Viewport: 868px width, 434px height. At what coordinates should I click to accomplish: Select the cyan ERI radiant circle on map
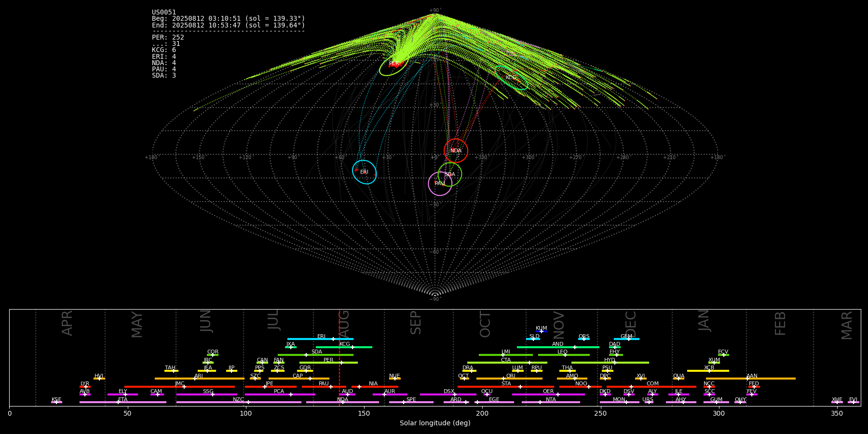point(364,172)
